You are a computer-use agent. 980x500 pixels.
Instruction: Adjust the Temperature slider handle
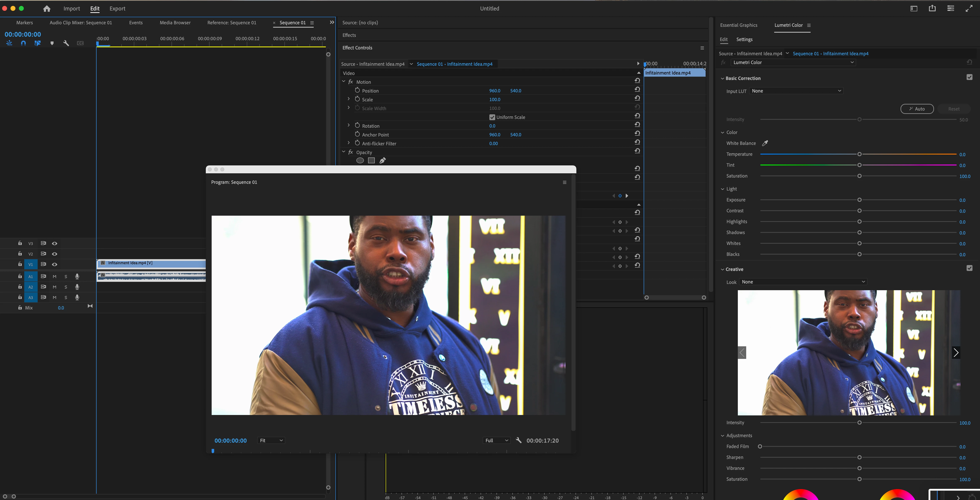coord(859,154)
